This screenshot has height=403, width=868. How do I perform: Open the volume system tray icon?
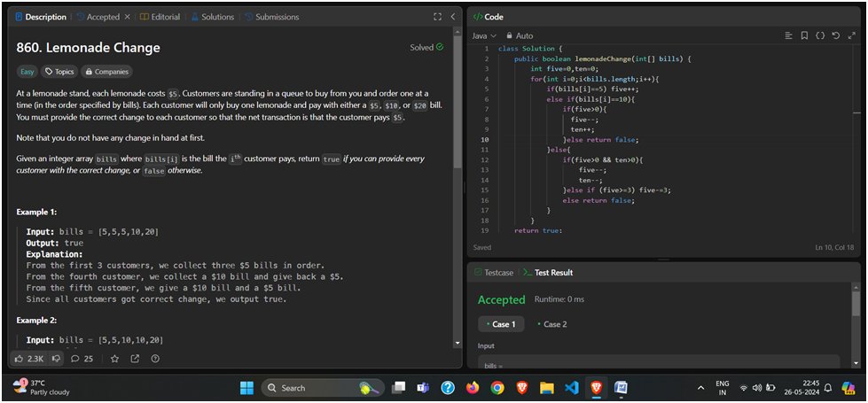(757, 388)
